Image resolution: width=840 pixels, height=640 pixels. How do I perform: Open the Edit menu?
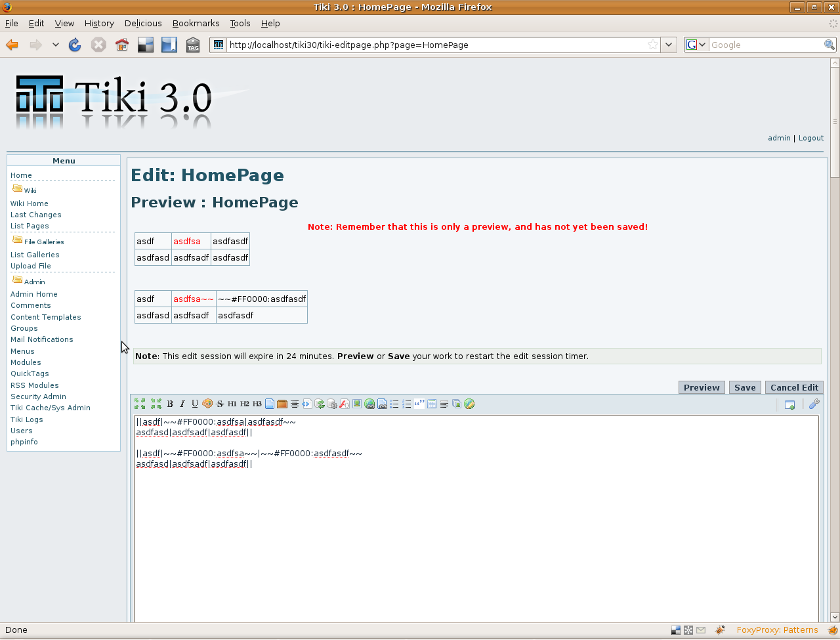point(36,23)
